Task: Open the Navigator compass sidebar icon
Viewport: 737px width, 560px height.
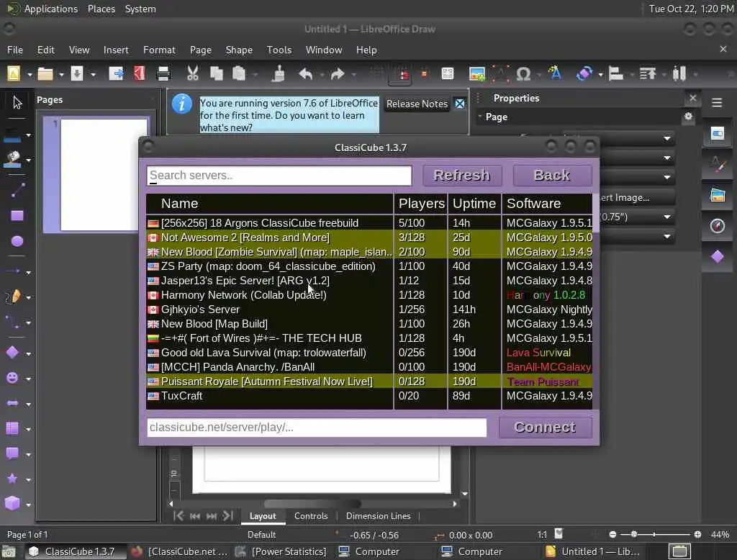Action: point(718,226)
